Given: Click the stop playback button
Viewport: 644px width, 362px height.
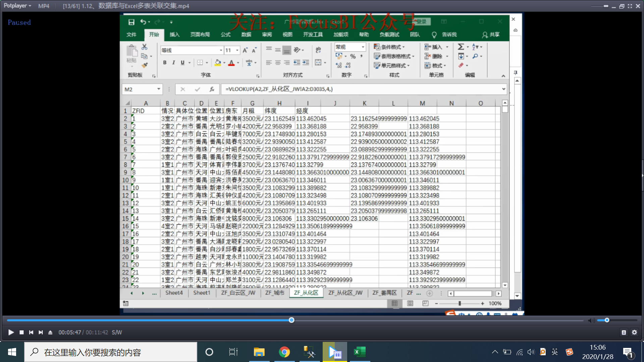Looking at the screenshot, I should [x=21, y=332].
